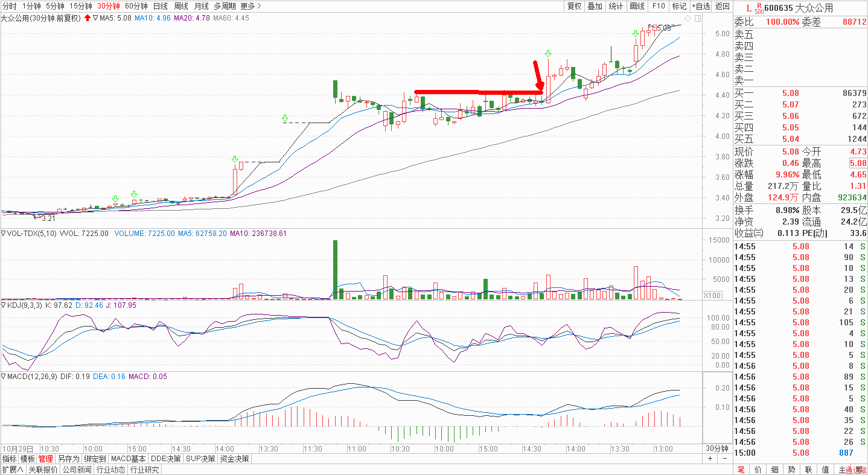Expand the VOL-TDX indicator triangle

tap(3, 233)
